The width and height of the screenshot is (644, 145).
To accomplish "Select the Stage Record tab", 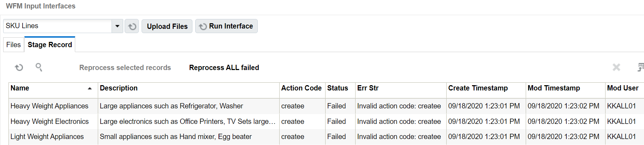I will [x=50, y=45].
